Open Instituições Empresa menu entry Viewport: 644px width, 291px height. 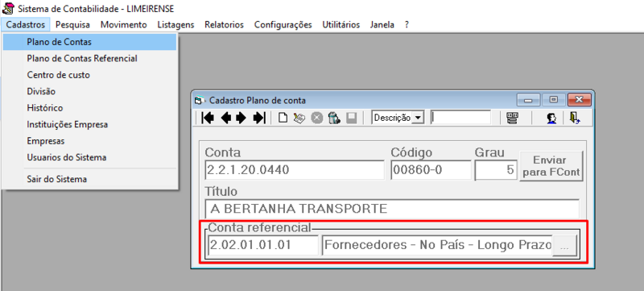89,124
